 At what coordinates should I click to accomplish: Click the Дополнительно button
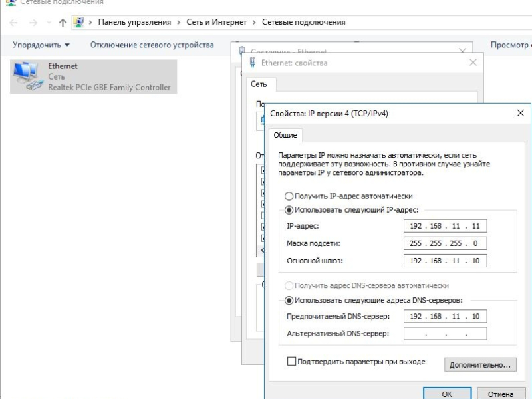(480, 365)
